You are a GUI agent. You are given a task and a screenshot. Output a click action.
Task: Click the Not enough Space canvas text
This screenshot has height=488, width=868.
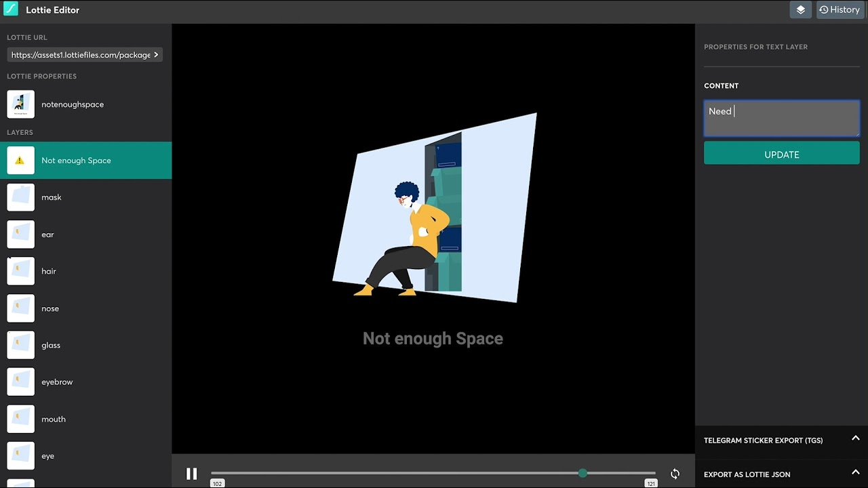point(433,338)
